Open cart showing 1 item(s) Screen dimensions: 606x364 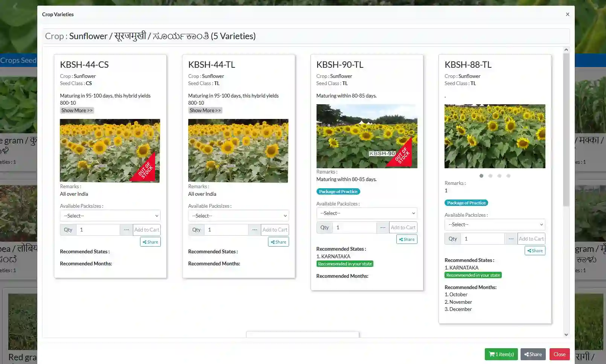(501, 354)
